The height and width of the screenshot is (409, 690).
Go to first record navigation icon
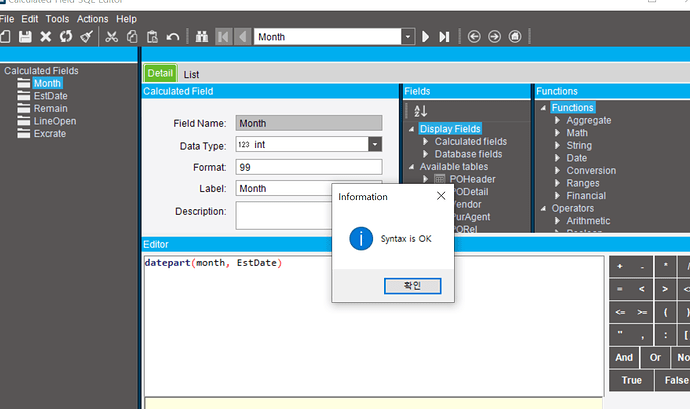click(224, 37)
